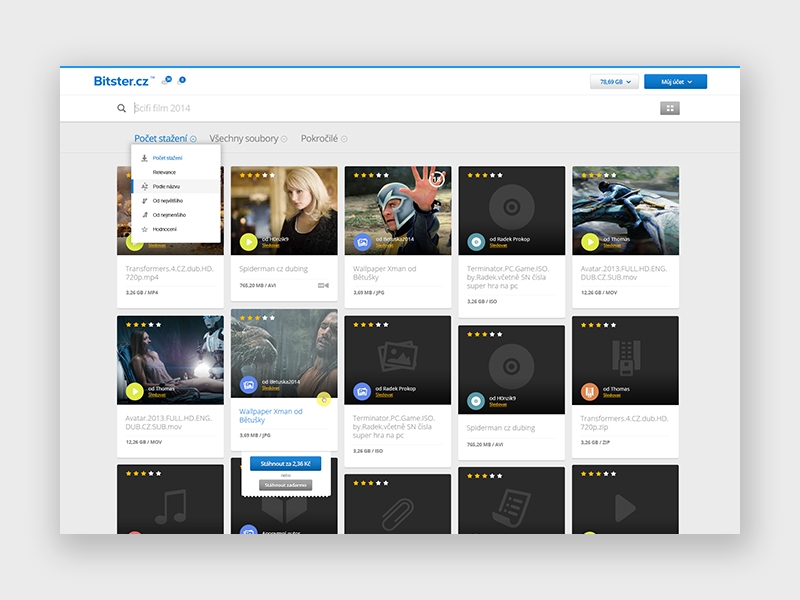Click image icon on top Wallpaper Xman card
The image size is (800, 600).
click(x=362, y=241)
